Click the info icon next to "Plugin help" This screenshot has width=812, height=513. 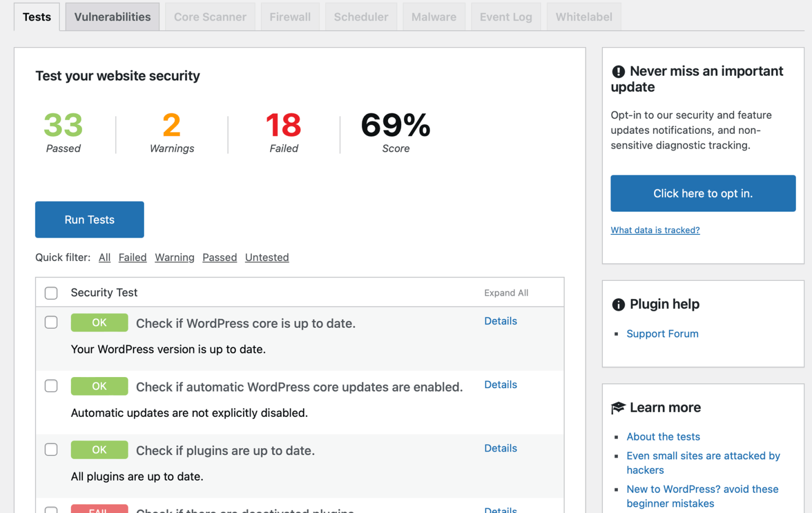point(618,305)
